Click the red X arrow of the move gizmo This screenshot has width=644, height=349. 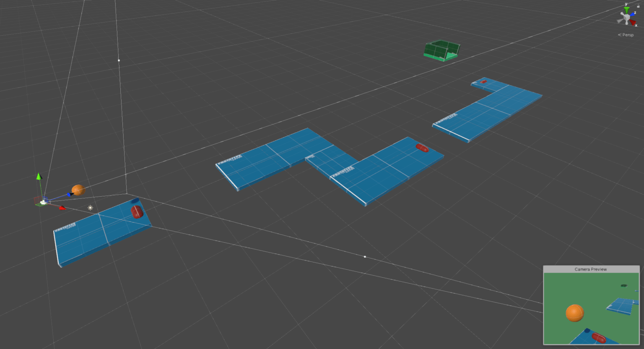pos(62,208)
